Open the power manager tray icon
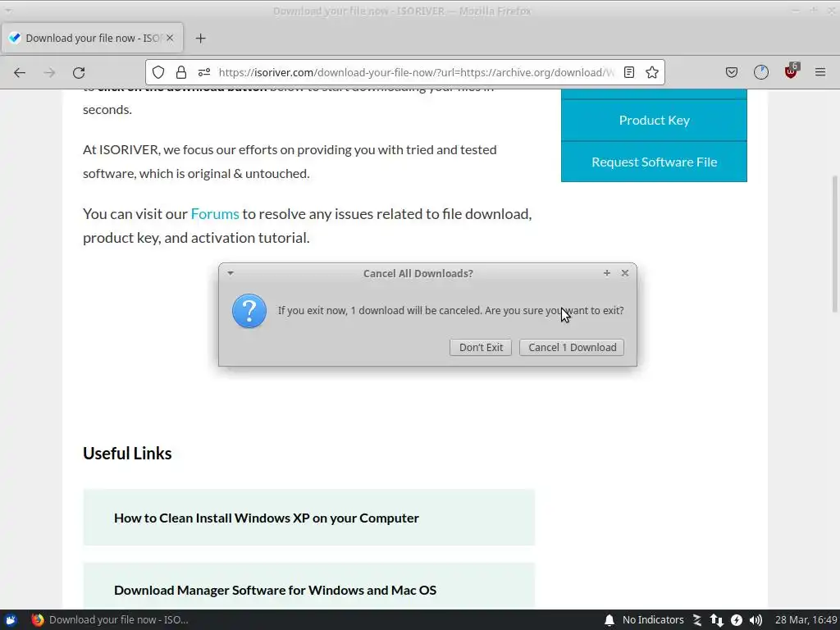 pyautogui.click(x=737, y=620)
